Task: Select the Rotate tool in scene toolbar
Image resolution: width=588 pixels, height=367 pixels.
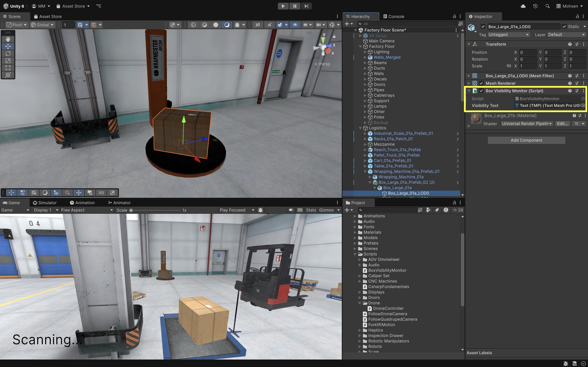Action: coord(8,53)
